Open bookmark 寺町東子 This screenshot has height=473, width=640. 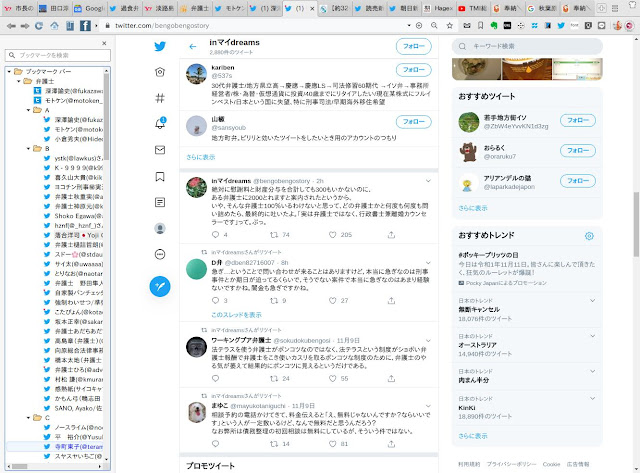pyautogui.click(x=78, y=446)
